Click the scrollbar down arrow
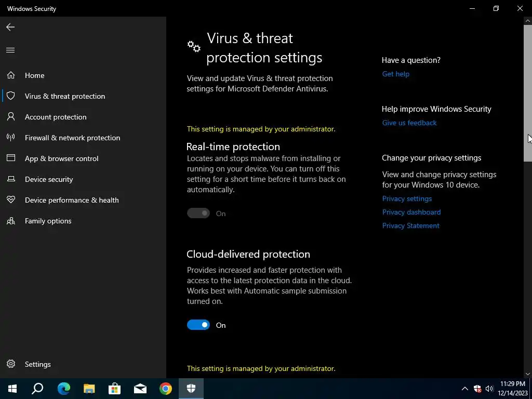This screenshot has height=399, width=532. pyautogui.click(x=528, y=374)
